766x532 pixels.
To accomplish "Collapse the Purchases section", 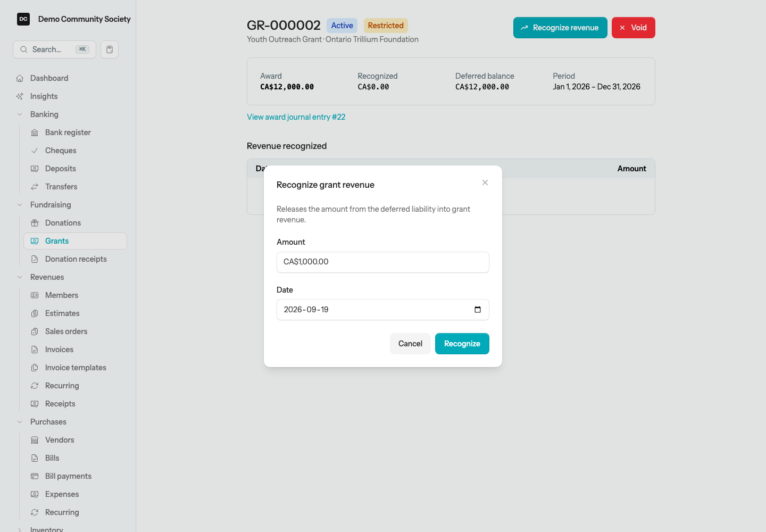I will (20, 422).
